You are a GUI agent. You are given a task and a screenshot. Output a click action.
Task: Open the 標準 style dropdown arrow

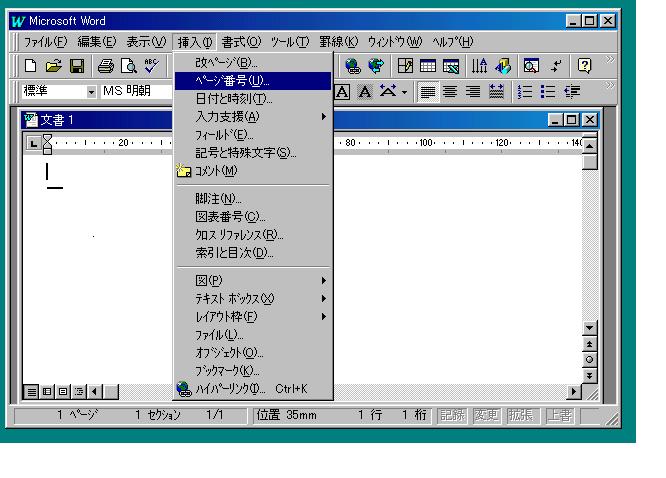pyautogui.click(x=91, y=92)
